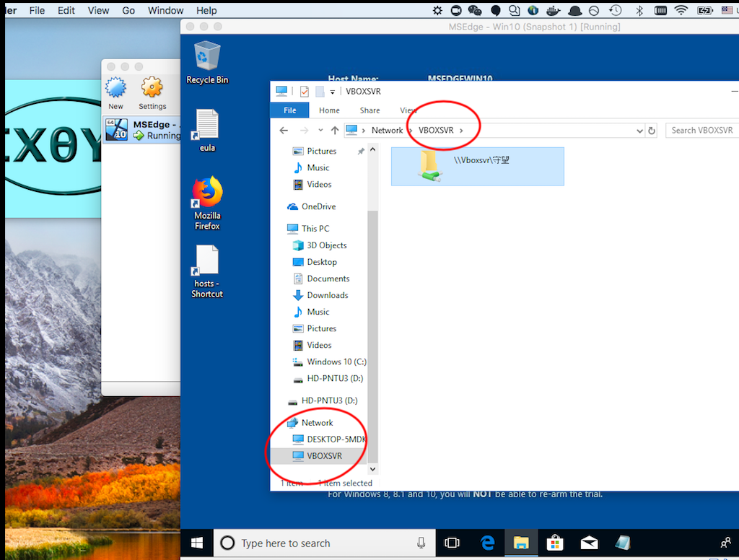Open the File tab in Explorer
This screenshot has width=739, height=560.
[x=290, y=110]
